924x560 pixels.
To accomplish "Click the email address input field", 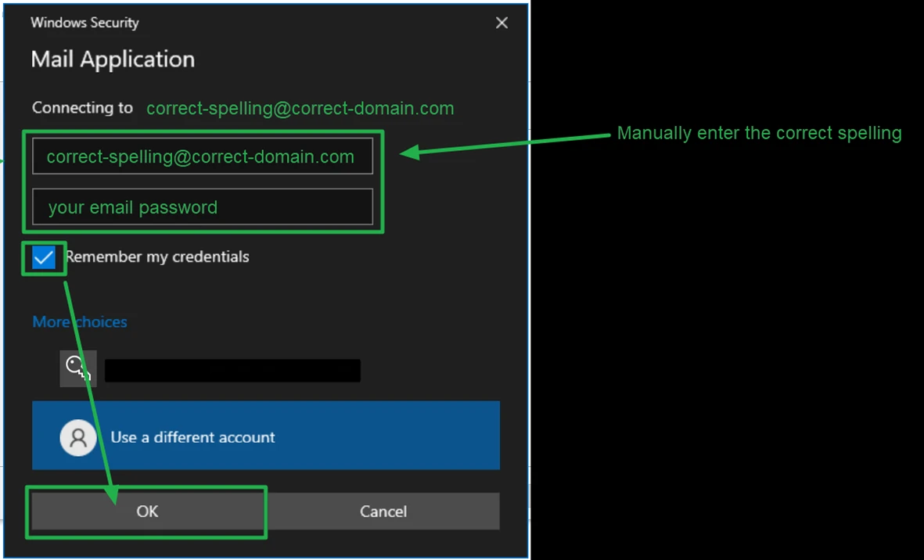I will tap(203, 156).
